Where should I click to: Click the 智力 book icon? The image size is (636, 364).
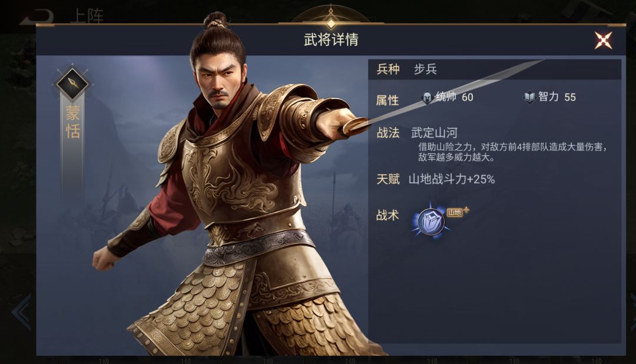[x=529, y=97]
